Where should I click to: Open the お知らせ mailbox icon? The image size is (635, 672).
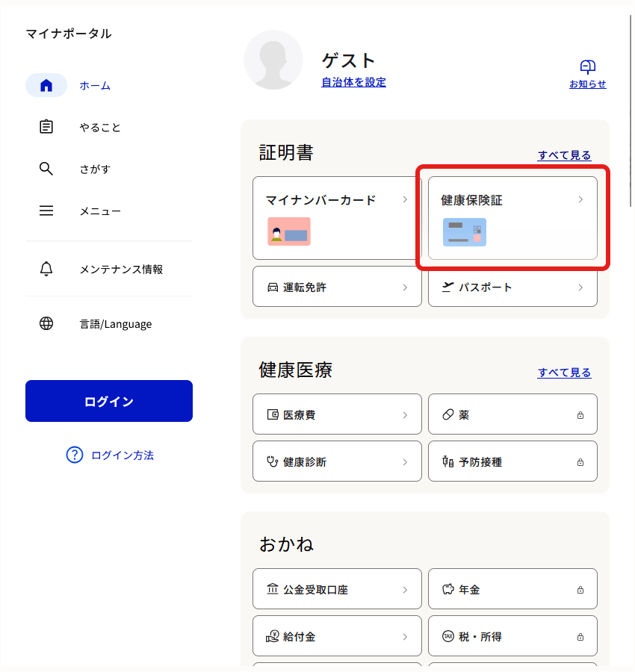coord(587,67)
